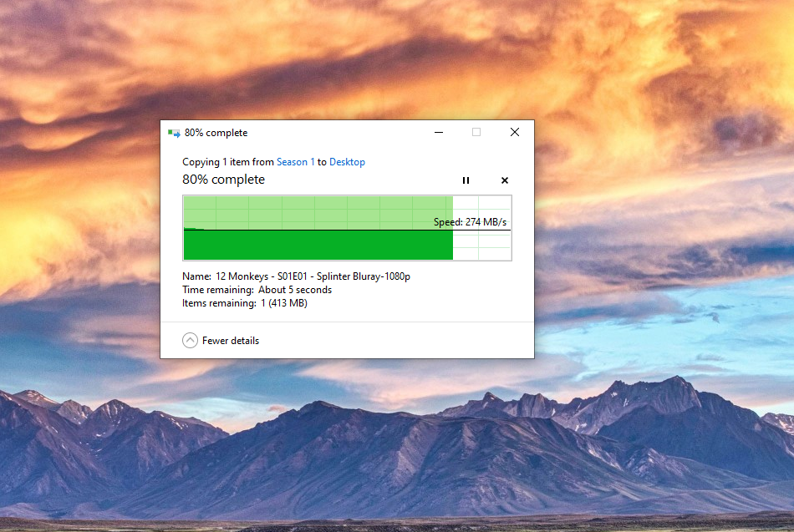Click items remaining '1 (413 MB)' text
794x532 pixels.
point(284,303)
